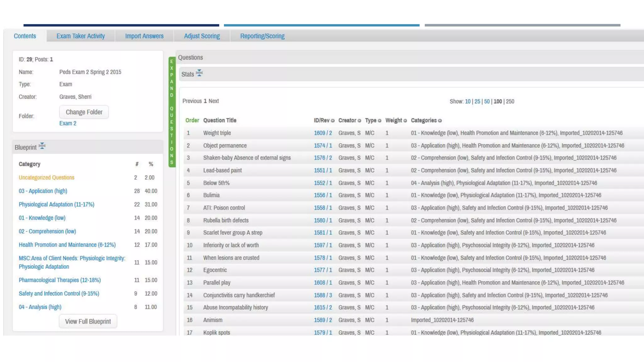Open question ID 1609 / 2
644x362 pixels.
click(323, 133)
